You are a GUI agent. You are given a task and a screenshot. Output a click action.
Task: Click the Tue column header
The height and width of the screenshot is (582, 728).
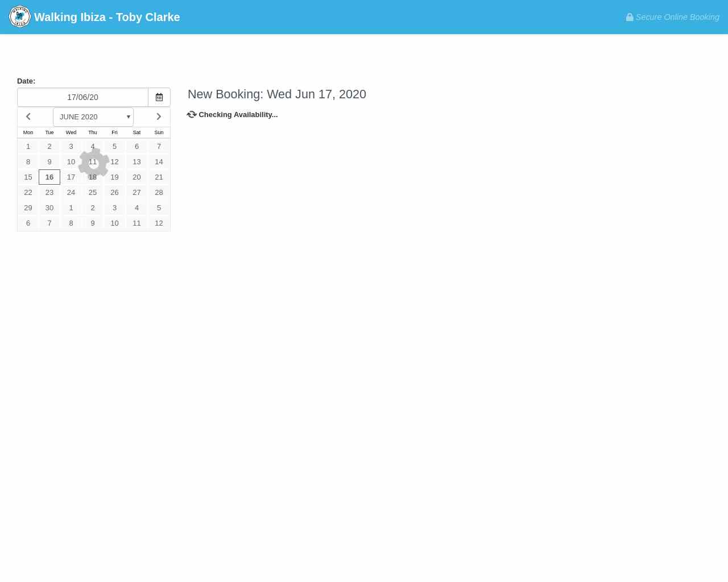(x=49, y=132)
